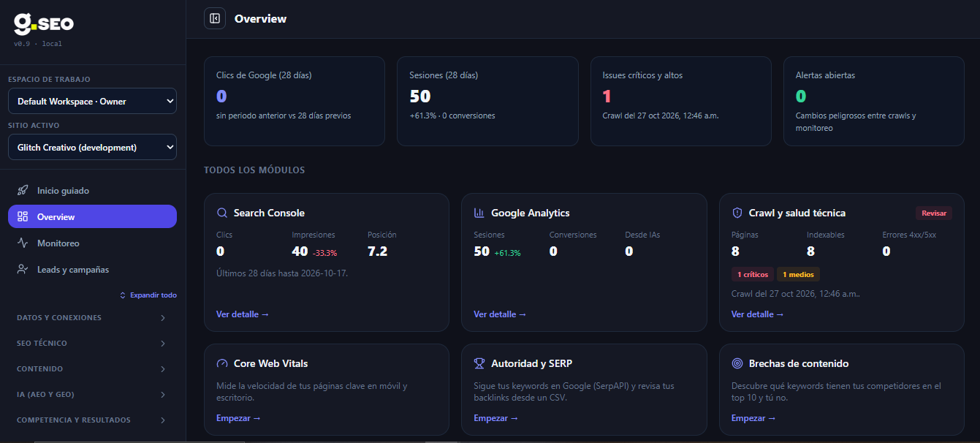Click the grid icon beside Overview
The width and height of the screenshot is (980, 443).
tap(23, 217)
